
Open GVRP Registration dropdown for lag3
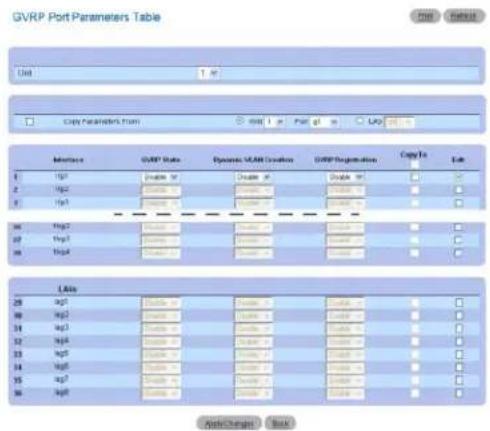pyautogui.click(x=346, y=329)
